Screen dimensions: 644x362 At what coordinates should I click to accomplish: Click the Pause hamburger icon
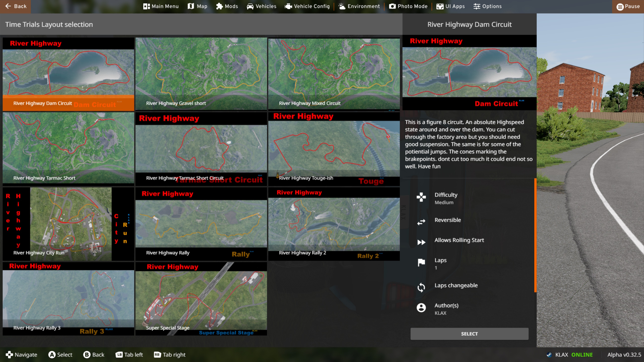pyautogui.click(x=620, y=7)
